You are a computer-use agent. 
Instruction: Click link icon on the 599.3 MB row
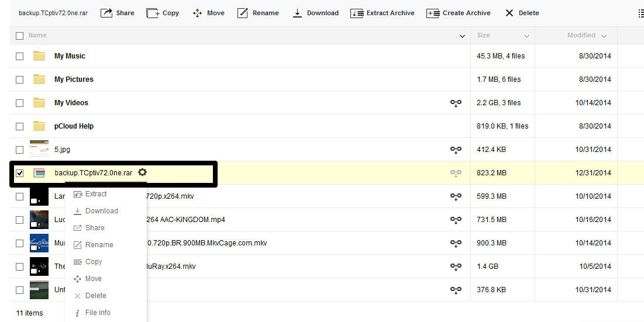456,196
